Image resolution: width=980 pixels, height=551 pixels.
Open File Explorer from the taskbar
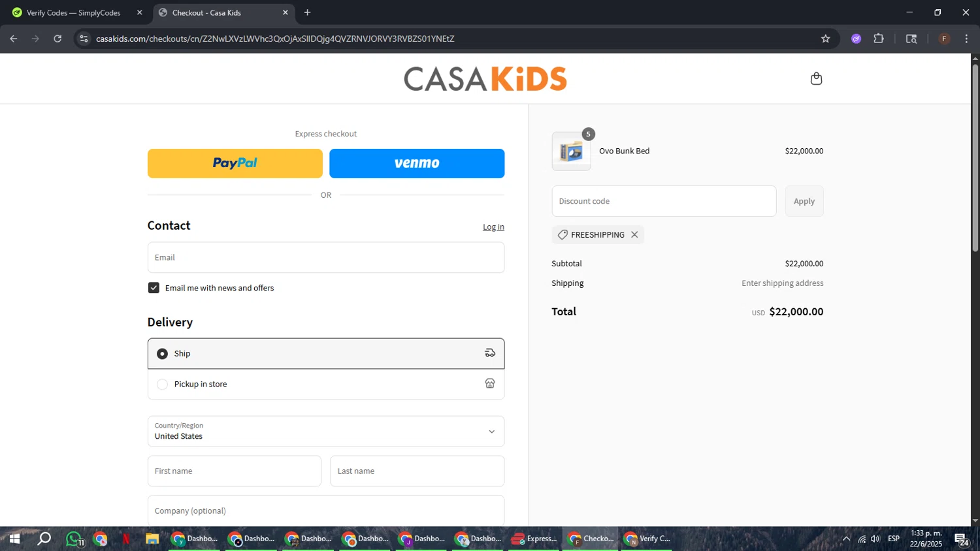tap(152, 539)
